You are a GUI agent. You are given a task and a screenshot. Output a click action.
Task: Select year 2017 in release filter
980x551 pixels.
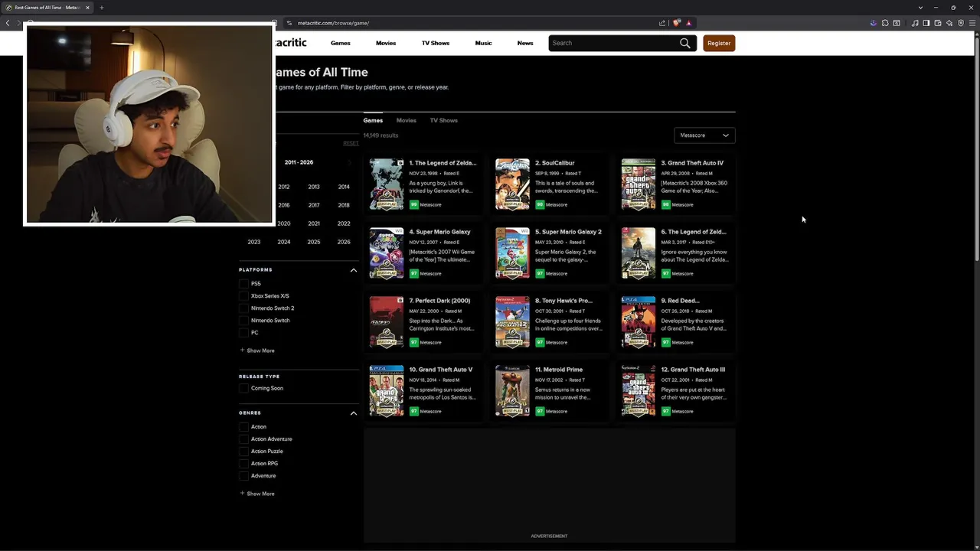pyautogui.click(x=314, y=205)
